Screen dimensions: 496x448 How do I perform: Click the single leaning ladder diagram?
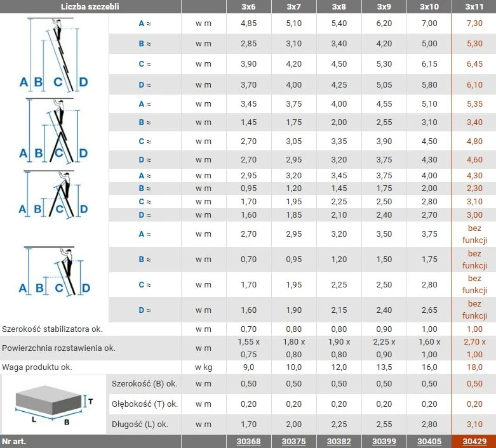coord(55,271)
